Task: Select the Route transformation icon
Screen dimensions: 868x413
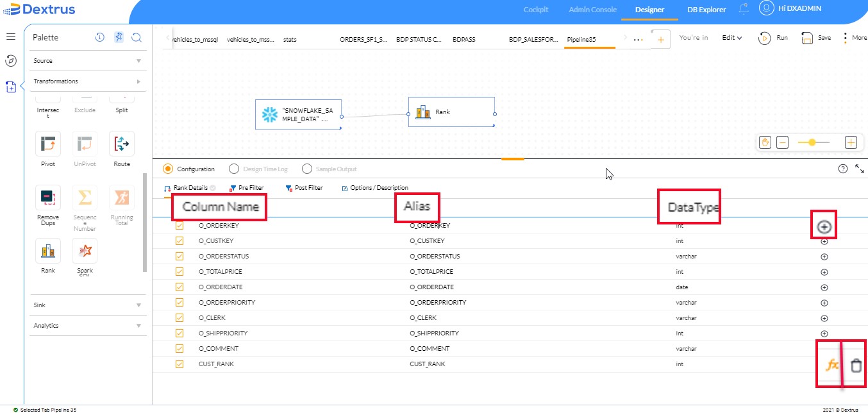Action: (x=122, y=144)
